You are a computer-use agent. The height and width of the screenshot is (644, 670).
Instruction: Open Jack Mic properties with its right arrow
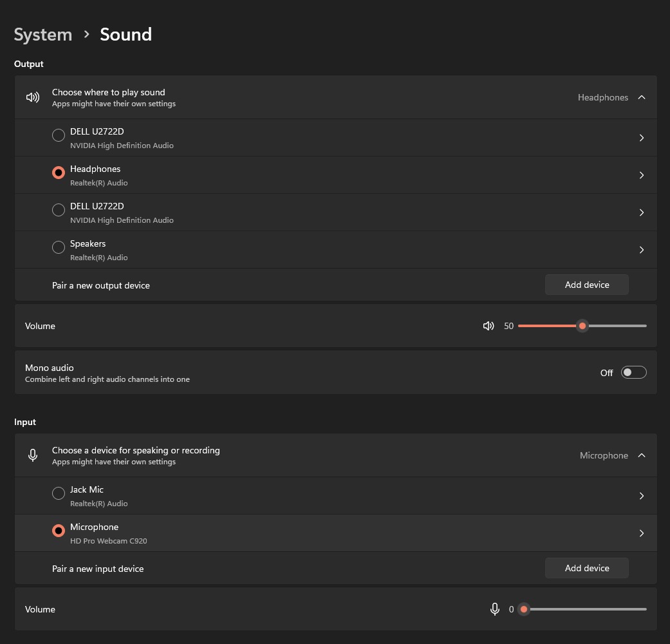pyautogui.click(x=641, y=496)
